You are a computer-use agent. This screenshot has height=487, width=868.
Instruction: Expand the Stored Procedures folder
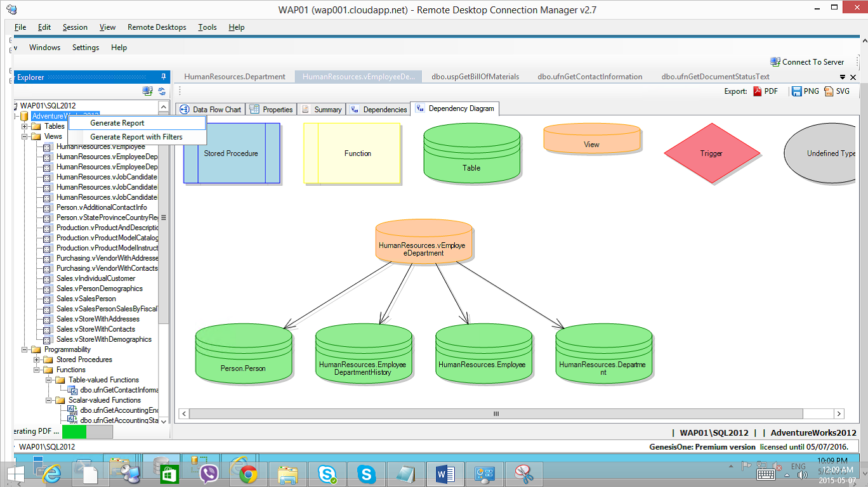click(x=37, y=360)
